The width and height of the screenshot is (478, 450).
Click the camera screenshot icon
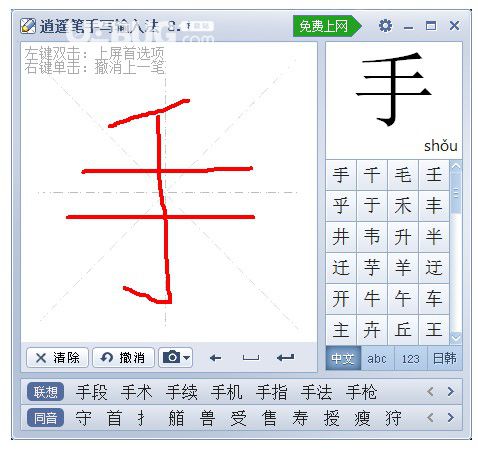tap(172, 357)
